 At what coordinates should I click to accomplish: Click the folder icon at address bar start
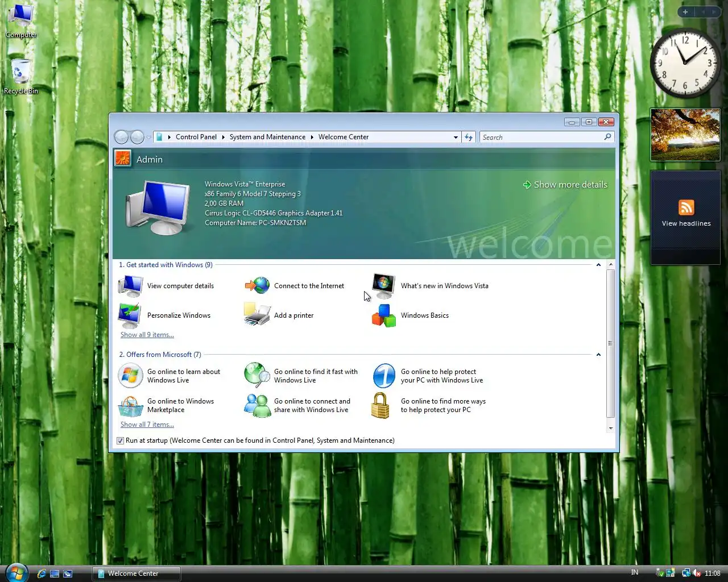tap(160, 137)
